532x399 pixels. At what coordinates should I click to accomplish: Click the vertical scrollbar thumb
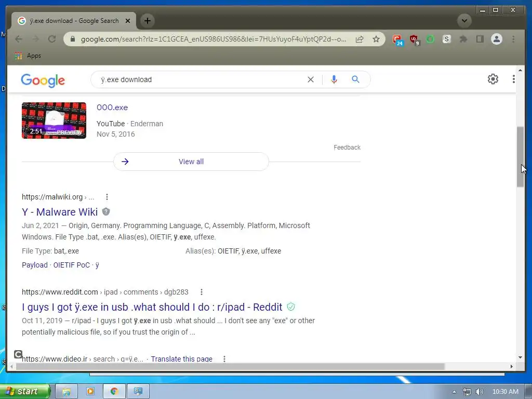pos(520,157)
